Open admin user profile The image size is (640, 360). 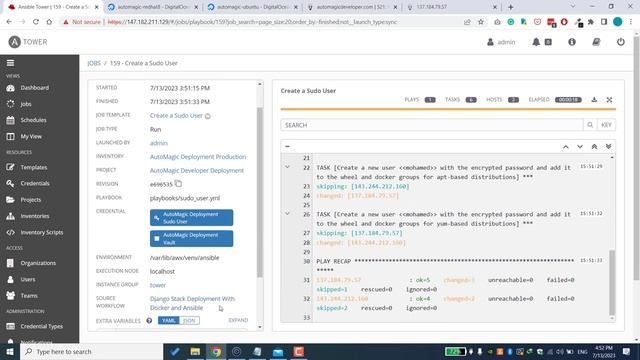[x=501, y=42]
